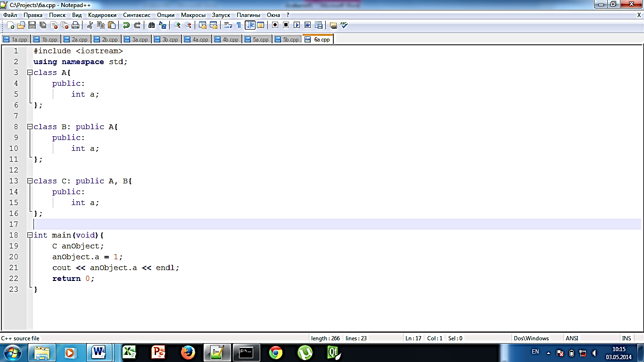
Task: Play back the recorded macro
Action: [297, 25]
